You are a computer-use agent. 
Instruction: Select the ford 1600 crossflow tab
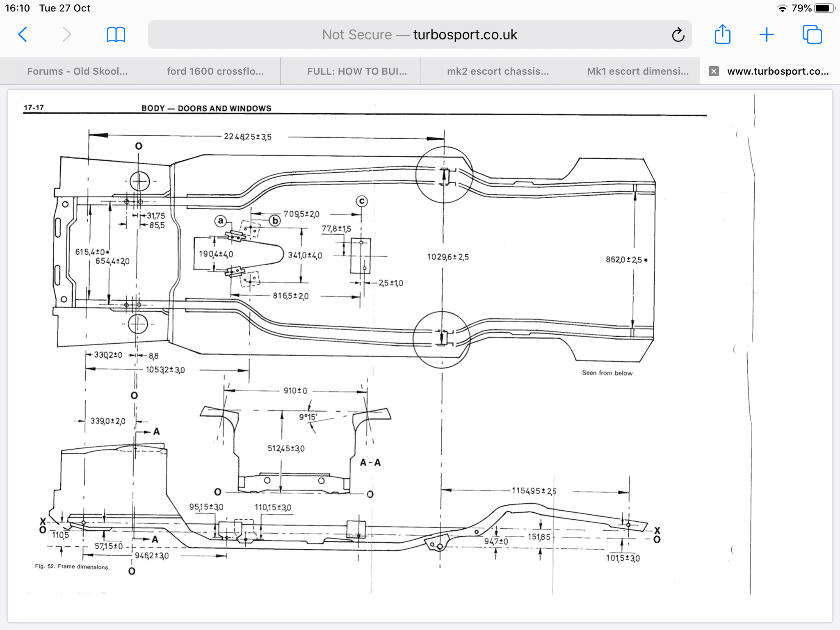tap(215, 71)
